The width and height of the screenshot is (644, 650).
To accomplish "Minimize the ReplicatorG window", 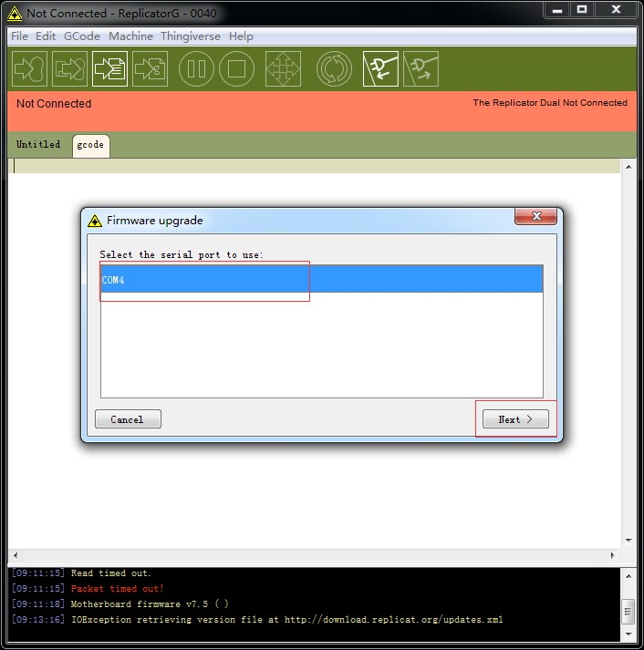I will [557, 10].
